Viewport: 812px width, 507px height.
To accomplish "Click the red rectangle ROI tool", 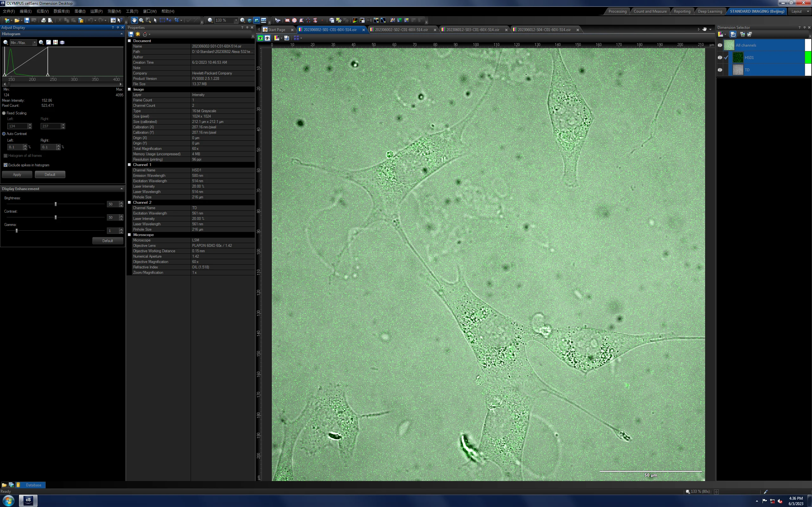I will (x=287, y=20).
